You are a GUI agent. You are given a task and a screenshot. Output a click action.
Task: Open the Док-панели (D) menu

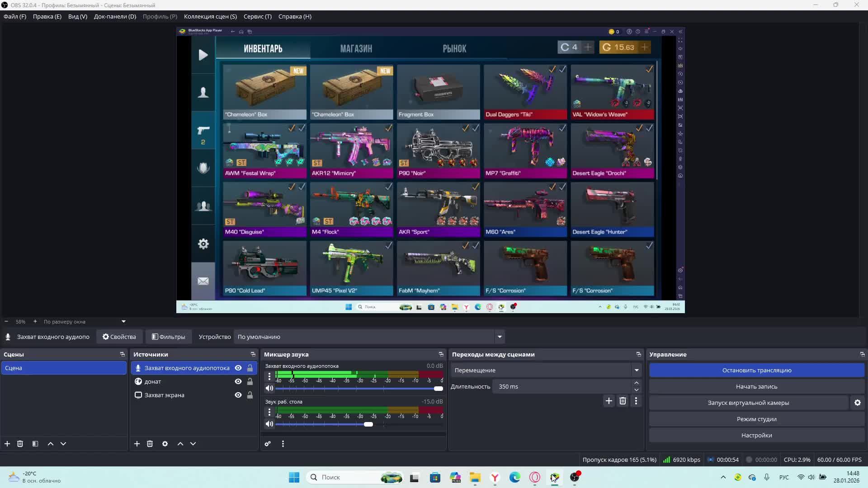[x=115, y=16]
